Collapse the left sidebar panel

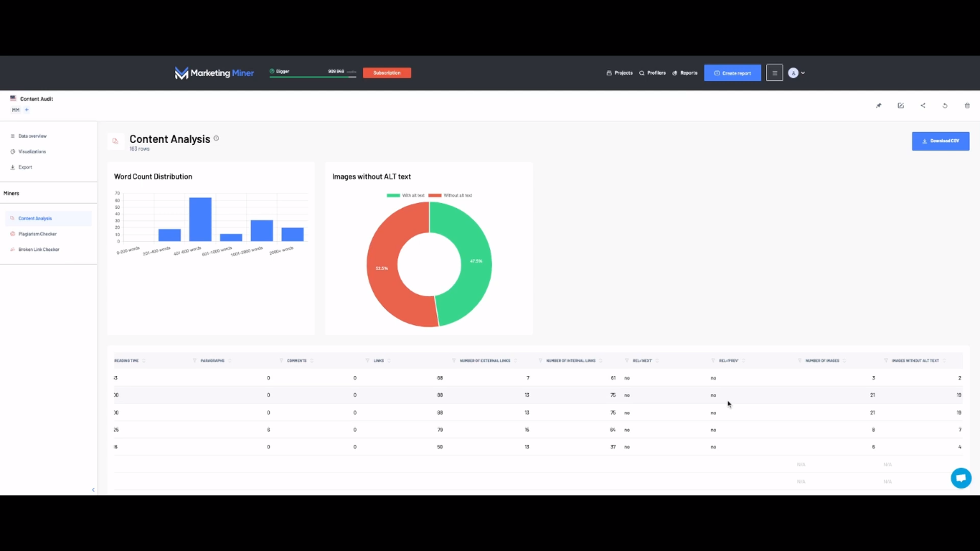click(x=93, y=490)
